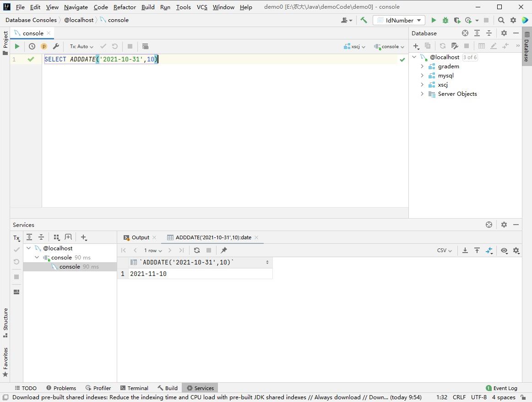Click the Build project hammer icon
The height and width of the screenshot is (402, 532).
point(364,20)
